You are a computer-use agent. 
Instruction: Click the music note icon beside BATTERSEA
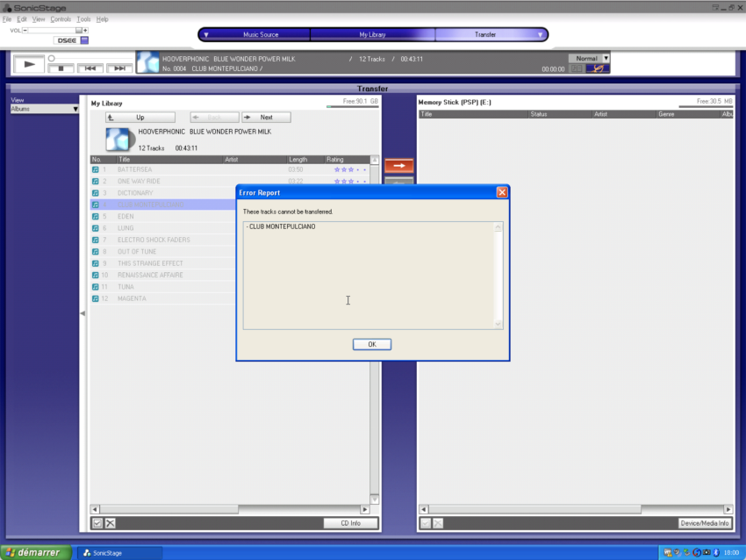(x=96, y=169)
